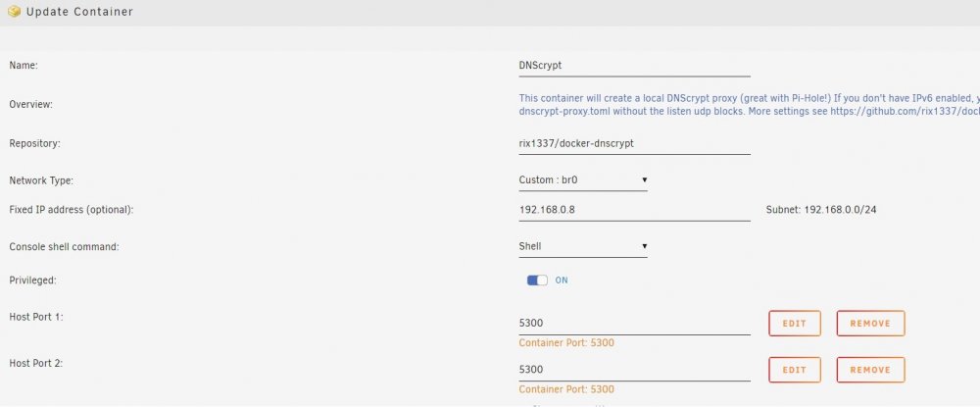This screenshot has width=980, height=407.
Task: Click the Host Port 2: label
Action: click(36, 363)
